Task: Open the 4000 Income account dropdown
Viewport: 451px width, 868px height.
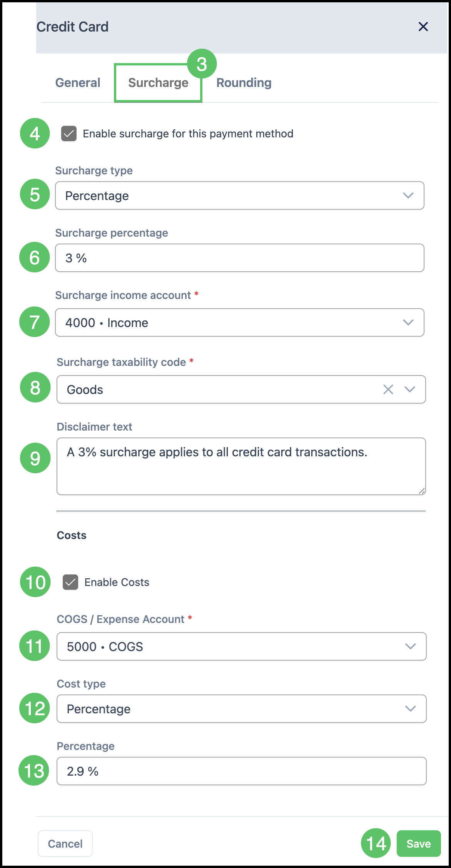Action: click(x=240, y=322)
